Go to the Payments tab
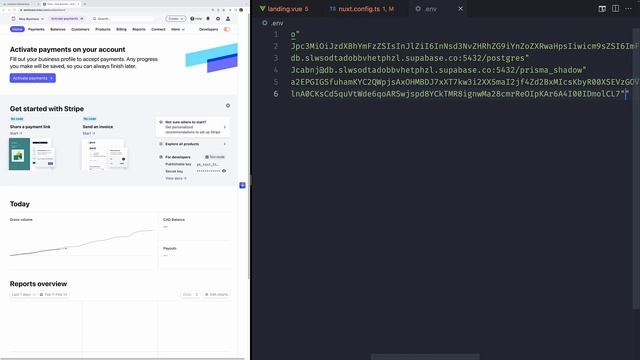The width and height of the screenshot is (640, 360). click(36, 29)
